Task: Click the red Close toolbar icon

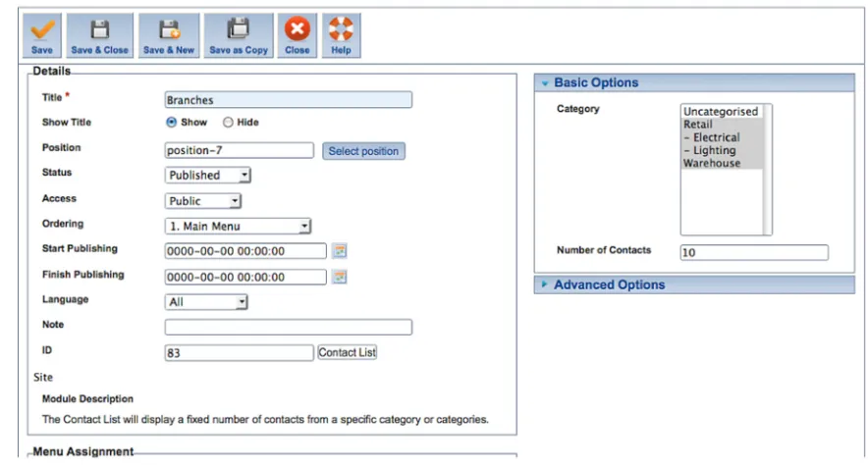Action: [x=298, y=28]
